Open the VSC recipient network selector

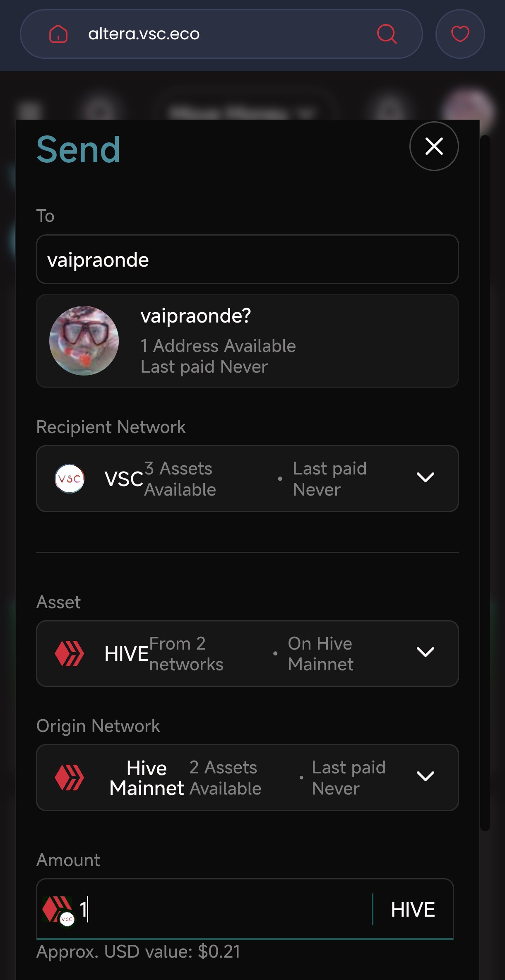pyautogui.click(x=248, y=479)
